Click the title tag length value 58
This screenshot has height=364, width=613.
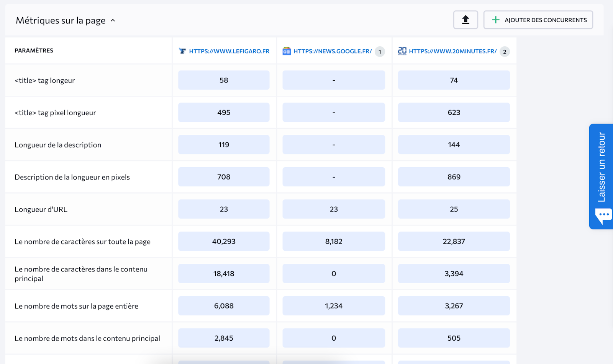coord(224,80)
